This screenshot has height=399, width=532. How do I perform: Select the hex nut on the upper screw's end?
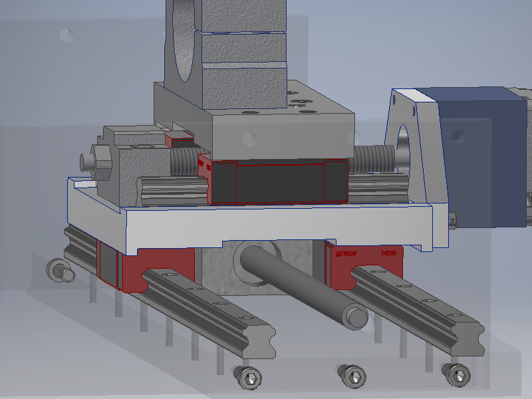click(x=101, y=162)
